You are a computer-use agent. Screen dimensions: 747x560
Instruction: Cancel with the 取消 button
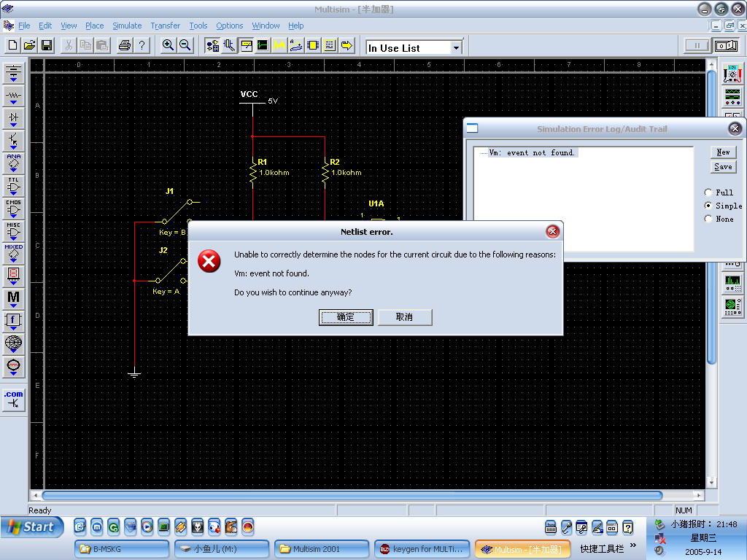tap(405, 317)
